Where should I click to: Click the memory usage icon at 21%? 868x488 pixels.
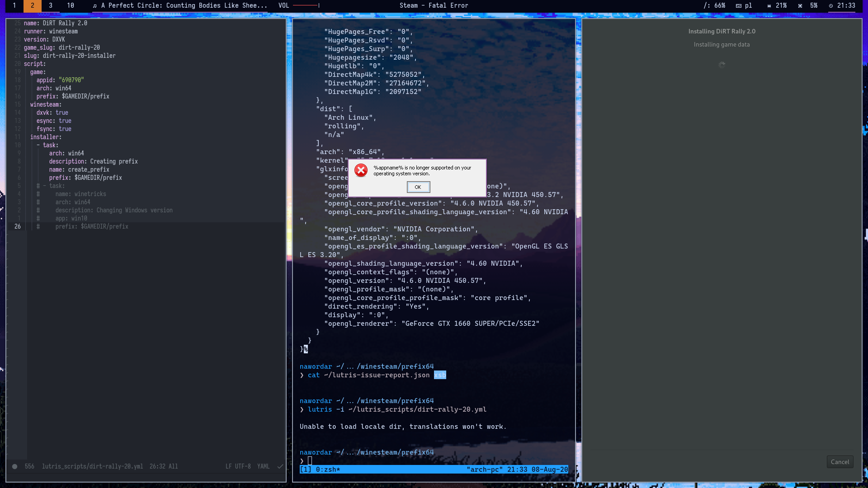[x=769, y=6]
